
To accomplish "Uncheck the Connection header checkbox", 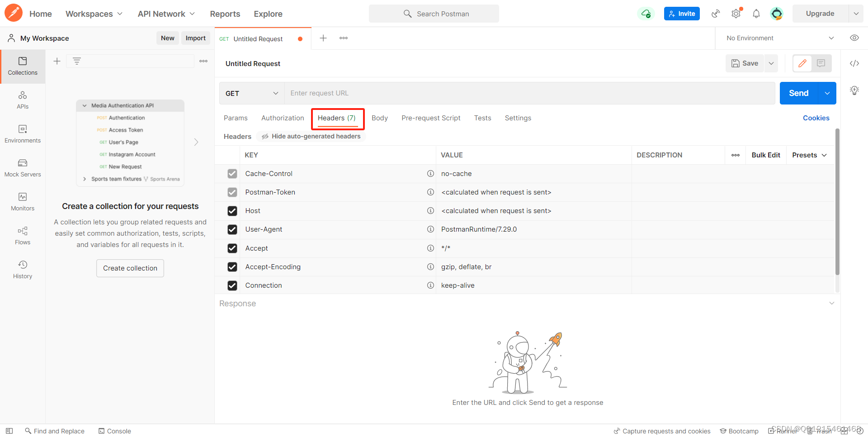I will click(232, 285).
